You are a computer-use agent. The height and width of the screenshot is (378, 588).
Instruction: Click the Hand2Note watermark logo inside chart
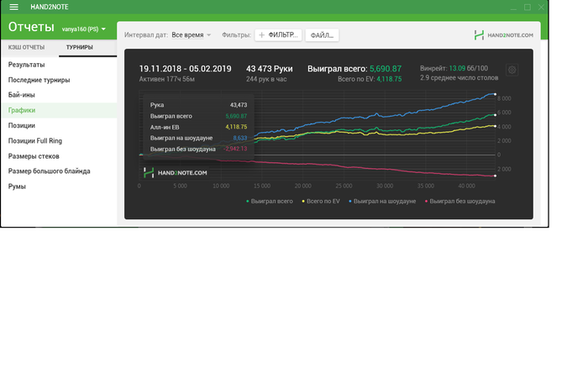click(x=175, y=172)
